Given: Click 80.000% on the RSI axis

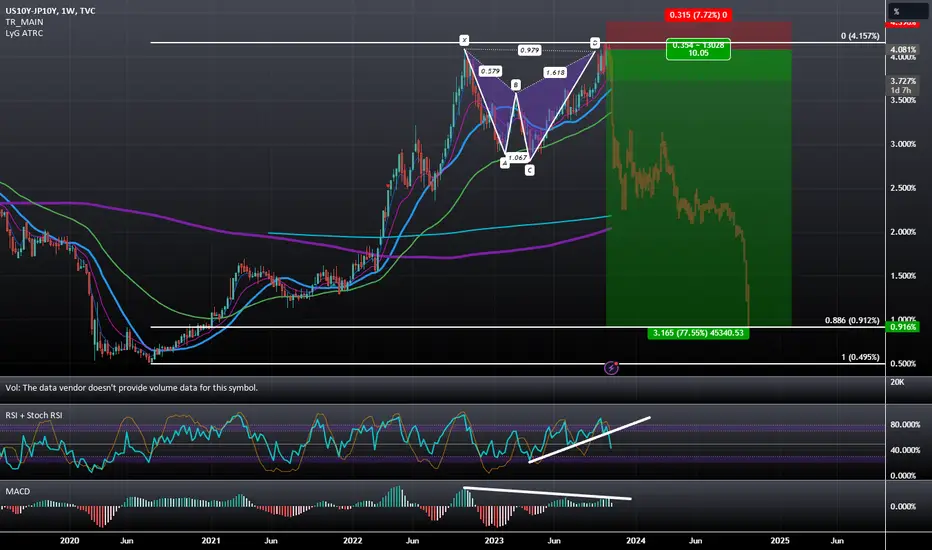Looking at the screenshot, I should (905, 425).
